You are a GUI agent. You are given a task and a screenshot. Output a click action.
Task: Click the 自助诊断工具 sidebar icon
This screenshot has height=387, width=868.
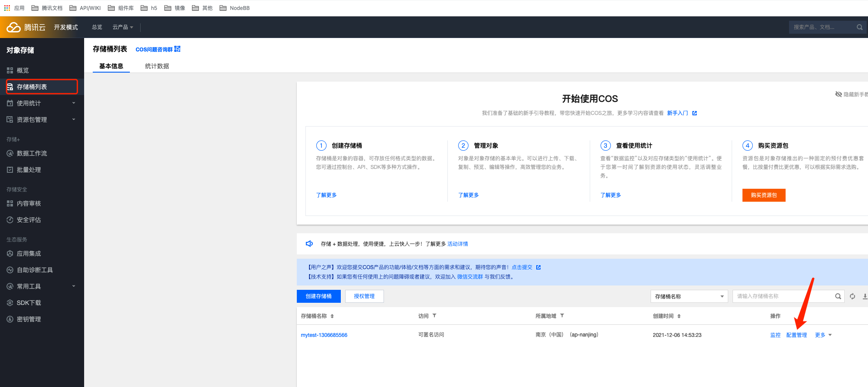10,270
